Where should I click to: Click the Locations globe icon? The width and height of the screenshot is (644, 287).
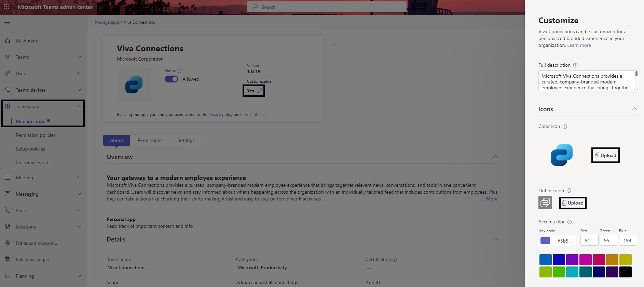[x=8, y=226]
